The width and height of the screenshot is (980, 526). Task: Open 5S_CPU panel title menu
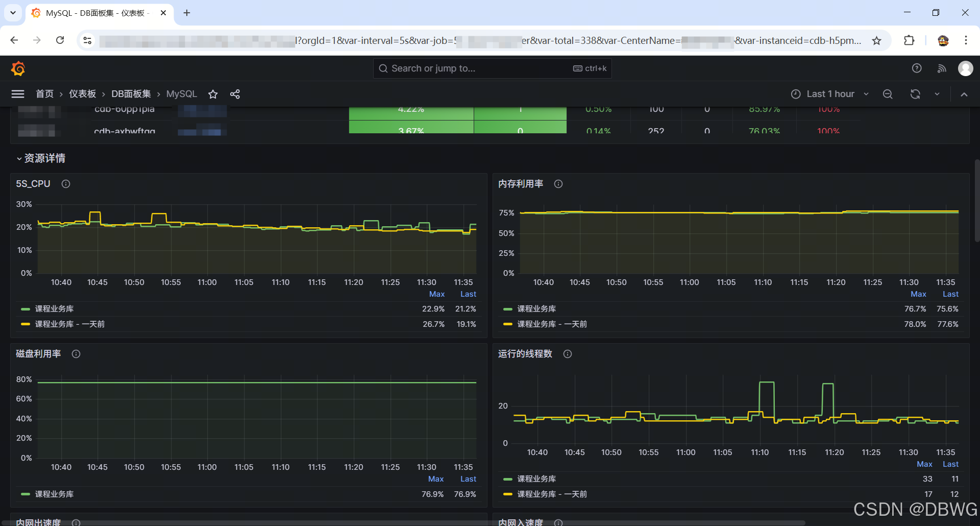[33, 184]
